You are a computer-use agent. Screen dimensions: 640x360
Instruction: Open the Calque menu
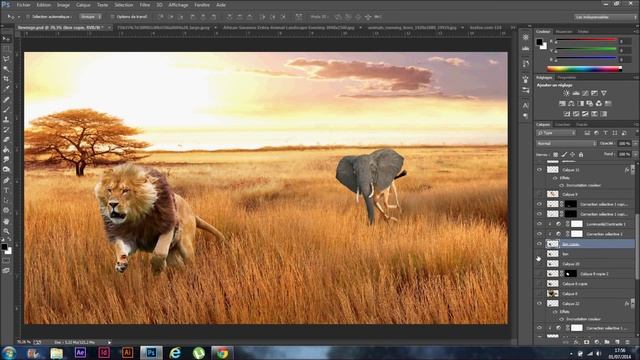[x=83, y=5]
